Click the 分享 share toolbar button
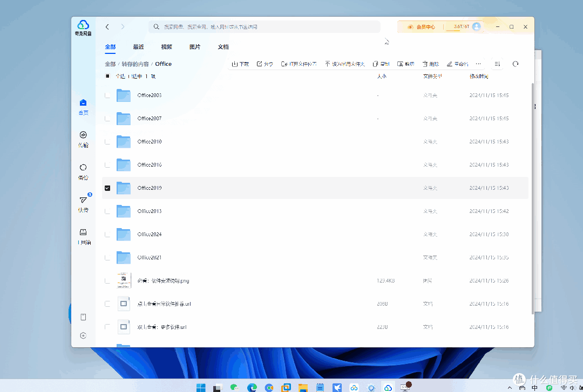583x392 pixels. pos(265,64)
